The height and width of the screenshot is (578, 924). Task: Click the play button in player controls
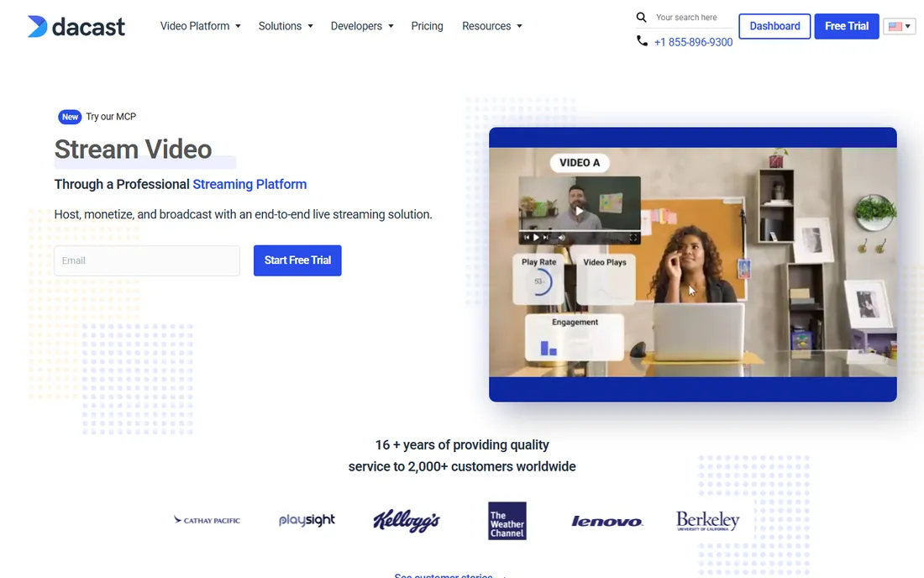tap(536, 238)
